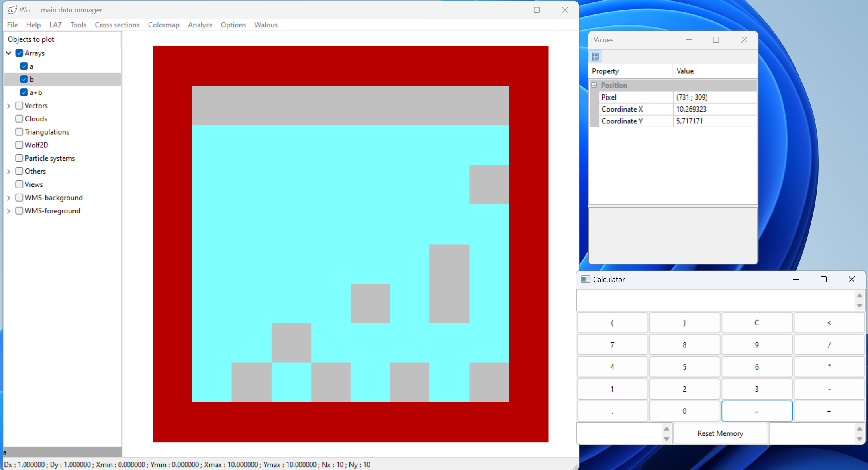Click the gray cell in the top row of the array plot
The image size is (868, 470).
click(x=350, y=106)
